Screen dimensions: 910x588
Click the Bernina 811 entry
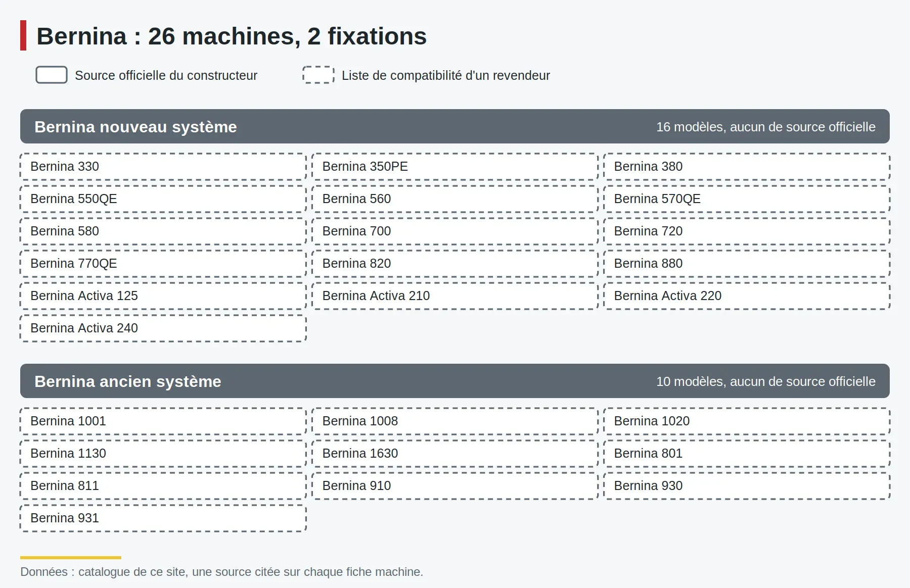coord(163,486)
